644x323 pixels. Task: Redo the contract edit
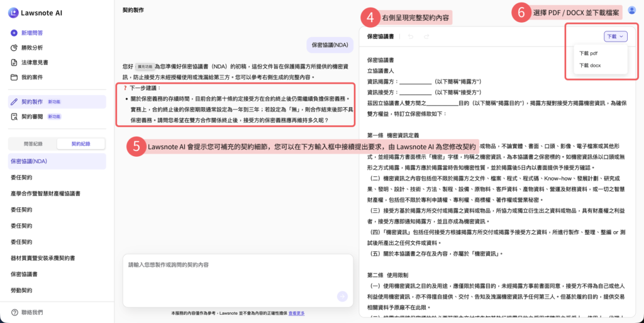(426, 37)
